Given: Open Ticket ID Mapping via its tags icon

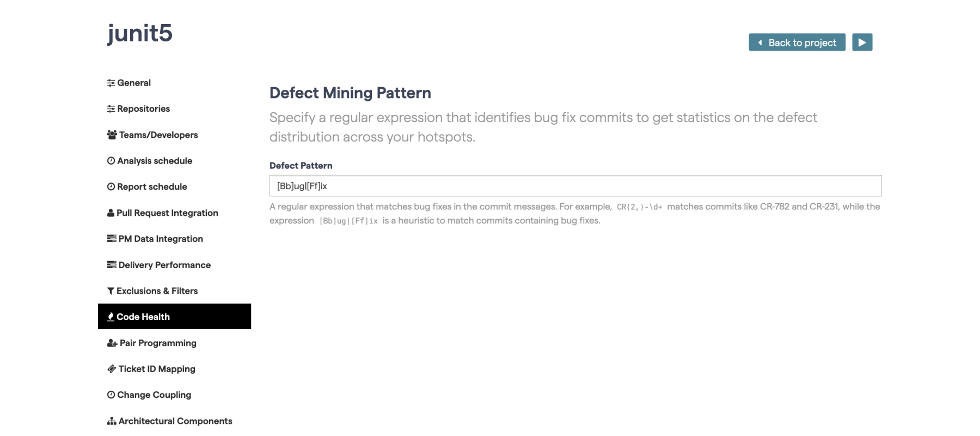Looking at the screenshot, I should tap(111, 369).
